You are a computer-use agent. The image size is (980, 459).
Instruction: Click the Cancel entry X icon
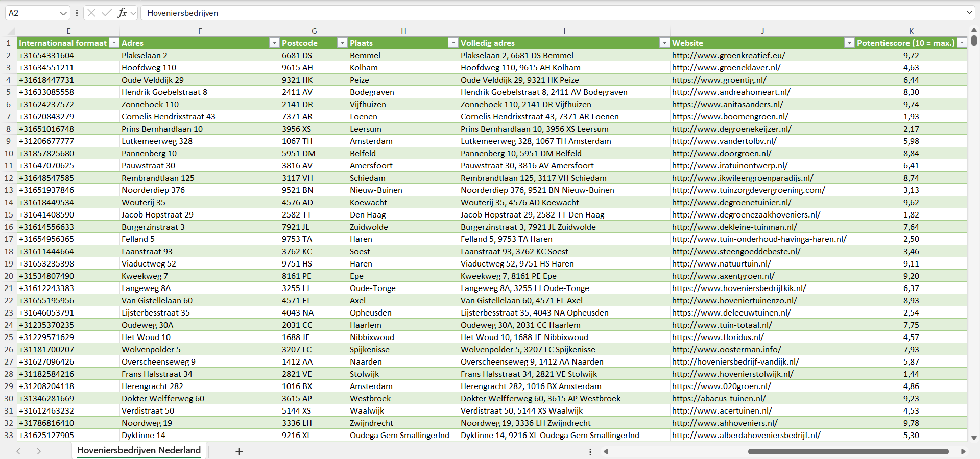click(91, 13)
